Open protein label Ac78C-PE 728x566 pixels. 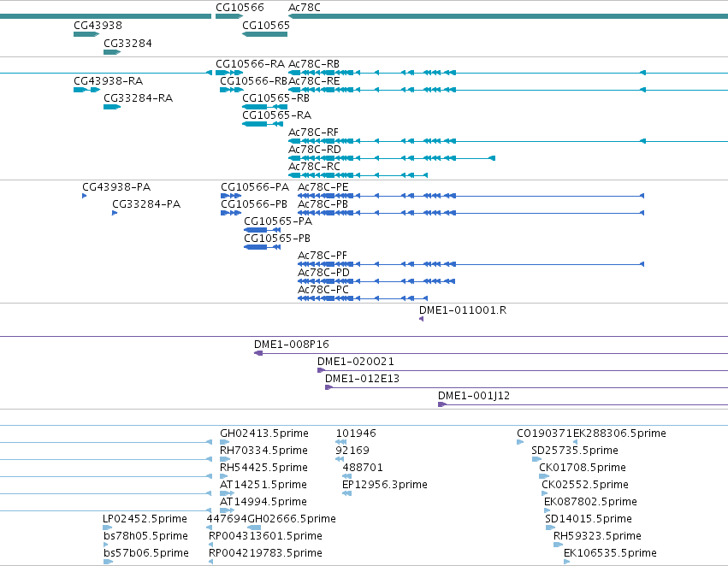pos(323,187)
